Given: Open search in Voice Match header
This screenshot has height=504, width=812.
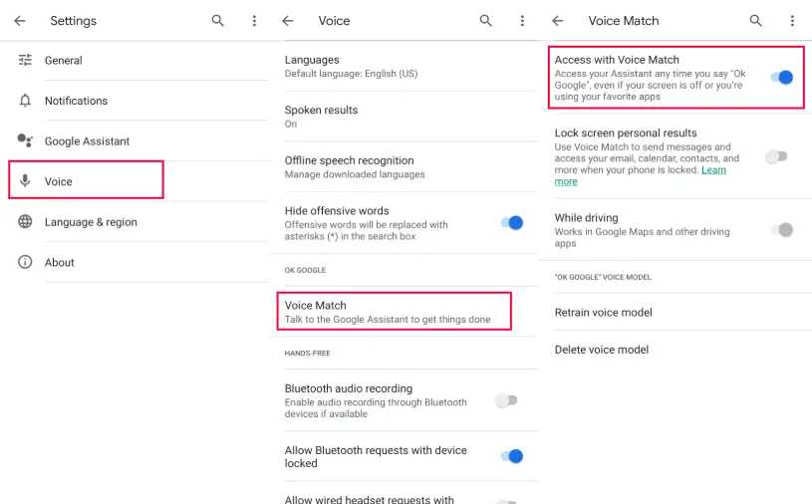Looking at the screenshot, I should (756, 21).
